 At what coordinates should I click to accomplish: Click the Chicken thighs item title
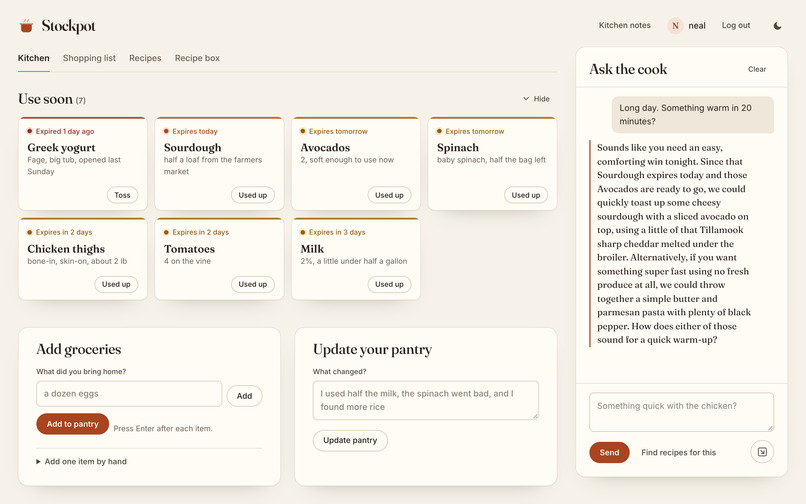point(66,249)
